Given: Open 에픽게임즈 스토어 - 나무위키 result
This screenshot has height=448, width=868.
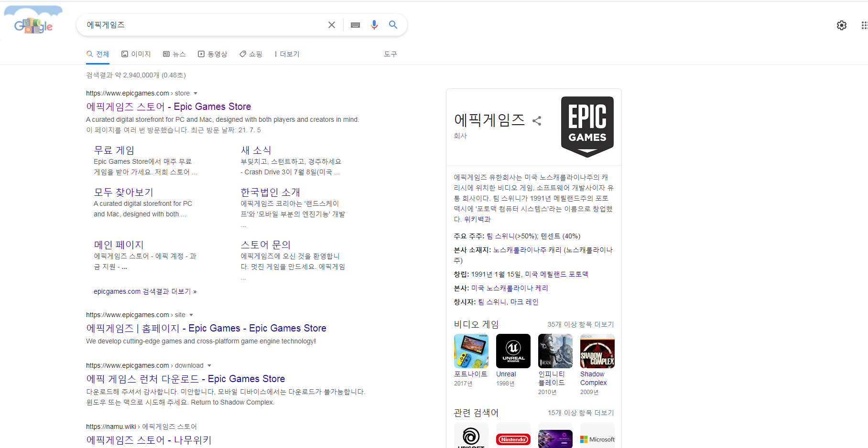Looking at the screenshot, I should coord(149,440).
